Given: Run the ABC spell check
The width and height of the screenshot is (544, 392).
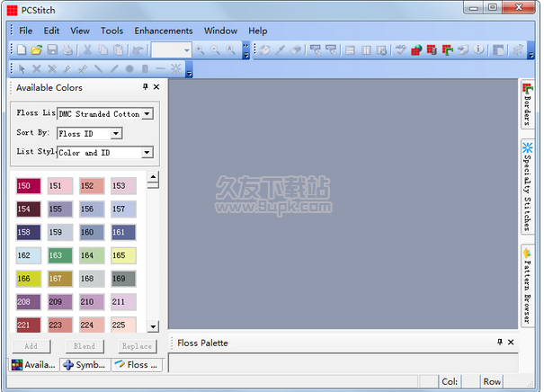Looking at the screenshot, I should click(x=401, y=50).
